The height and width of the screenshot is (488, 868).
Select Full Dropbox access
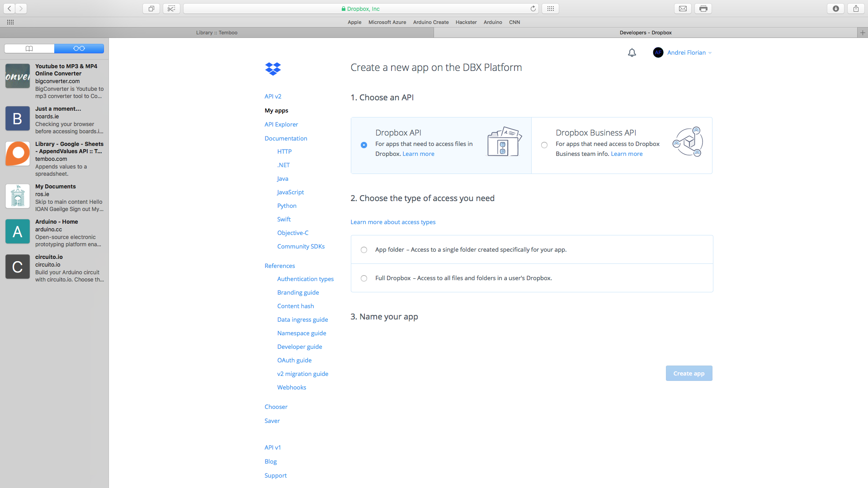coord(364,278)
